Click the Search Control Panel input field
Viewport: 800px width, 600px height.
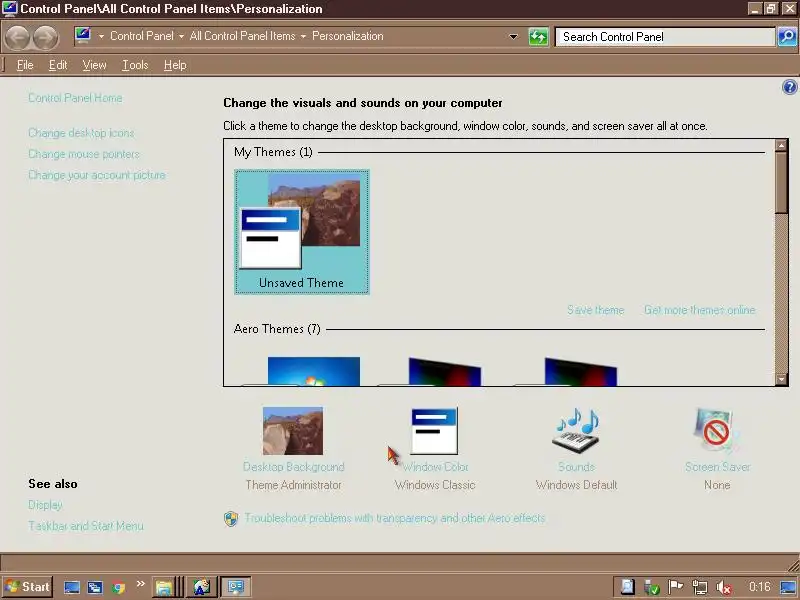tap(665, 37)
